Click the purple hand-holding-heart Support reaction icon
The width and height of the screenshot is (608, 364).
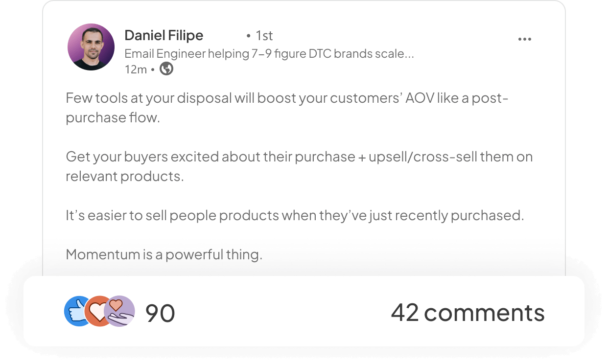pos(119,311)
